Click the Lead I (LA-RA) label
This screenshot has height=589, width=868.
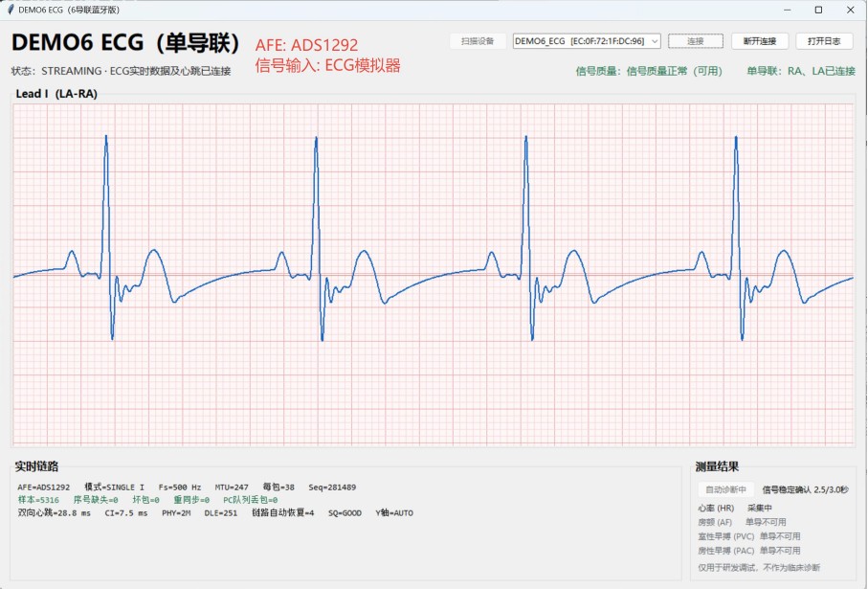56,94
